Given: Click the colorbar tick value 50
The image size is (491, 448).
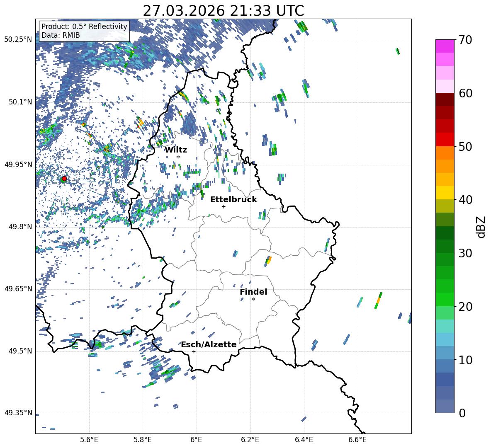Looking at the screenshot, I should [x=465, y=146].
